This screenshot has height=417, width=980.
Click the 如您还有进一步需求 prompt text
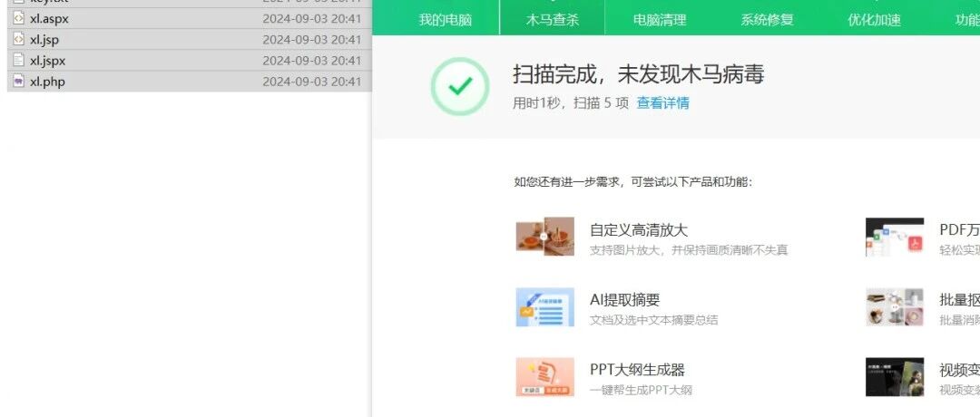(633, 181)
